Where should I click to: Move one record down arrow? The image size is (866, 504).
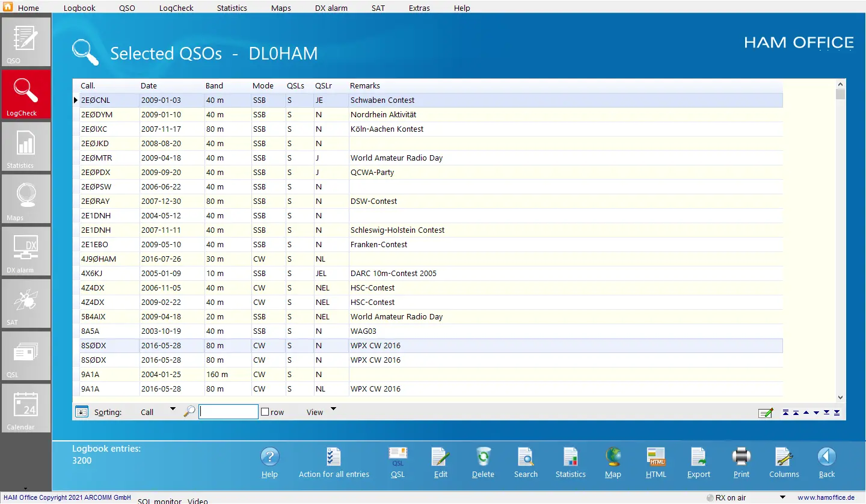point(816,413)
